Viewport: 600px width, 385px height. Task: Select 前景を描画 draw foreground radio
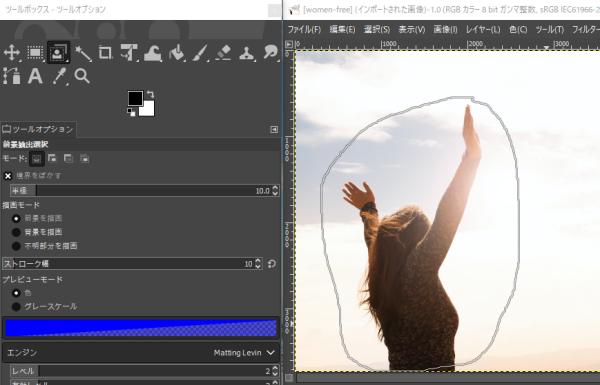point(16,219)
